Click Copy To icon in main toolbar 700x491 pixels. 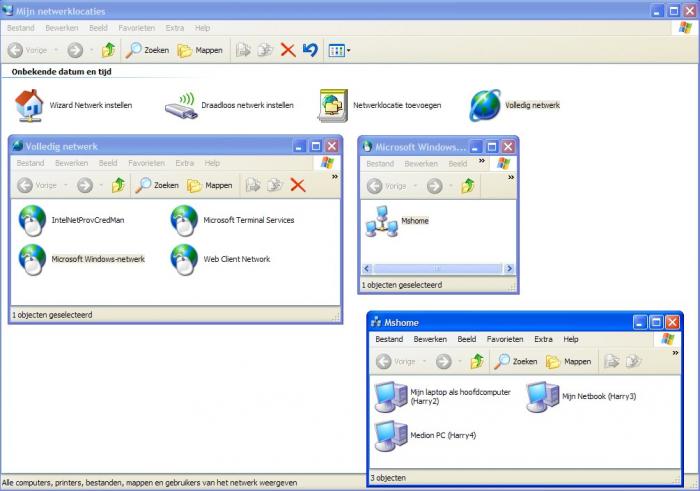pyautogui.click(x=265, y=50)
